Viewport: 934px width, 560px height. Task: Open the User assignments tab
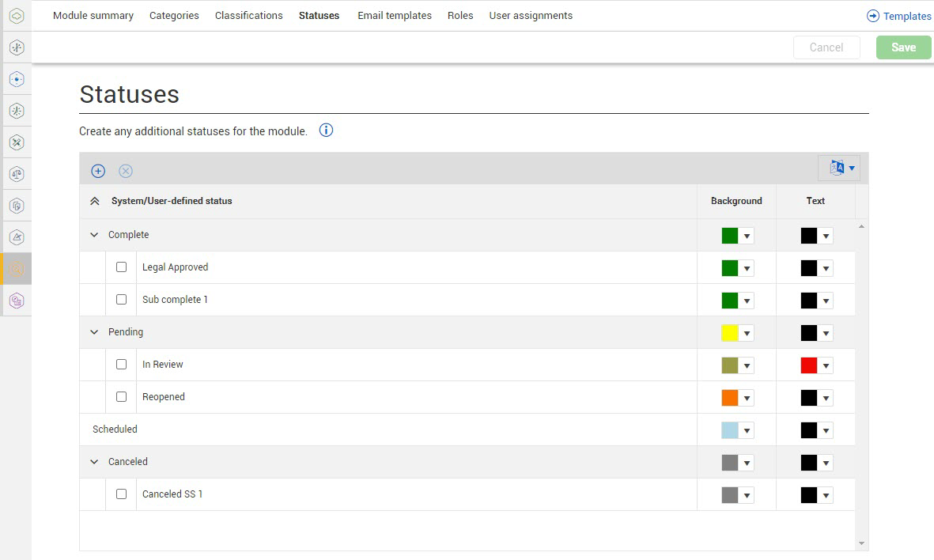point(531,15)
